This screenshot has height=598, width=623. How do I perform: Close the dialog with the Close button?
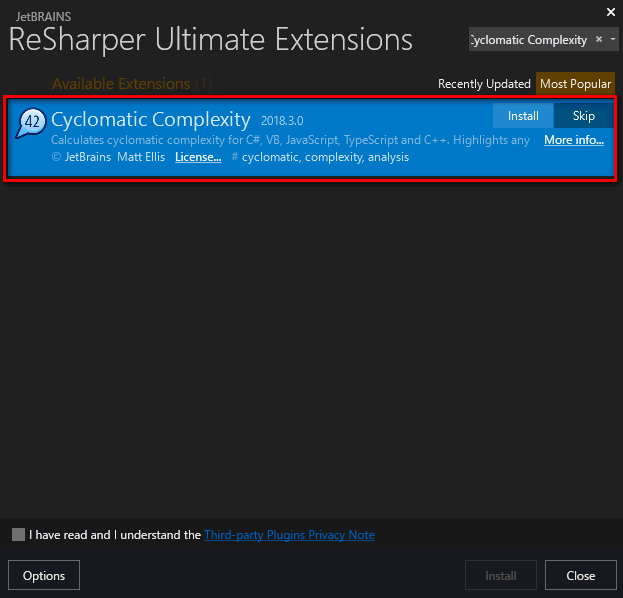(x=580, y=575)
